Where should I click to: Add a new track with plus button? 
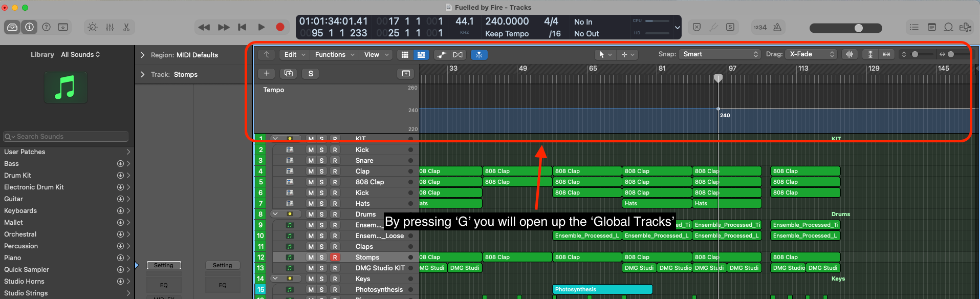coord(267,74)
